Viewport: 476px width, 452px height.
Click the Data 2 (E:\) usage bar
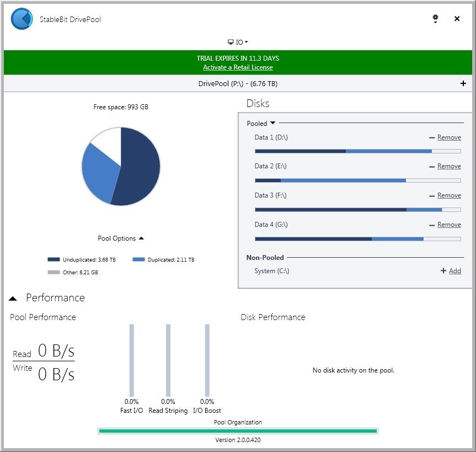click(x=358, y=180)
